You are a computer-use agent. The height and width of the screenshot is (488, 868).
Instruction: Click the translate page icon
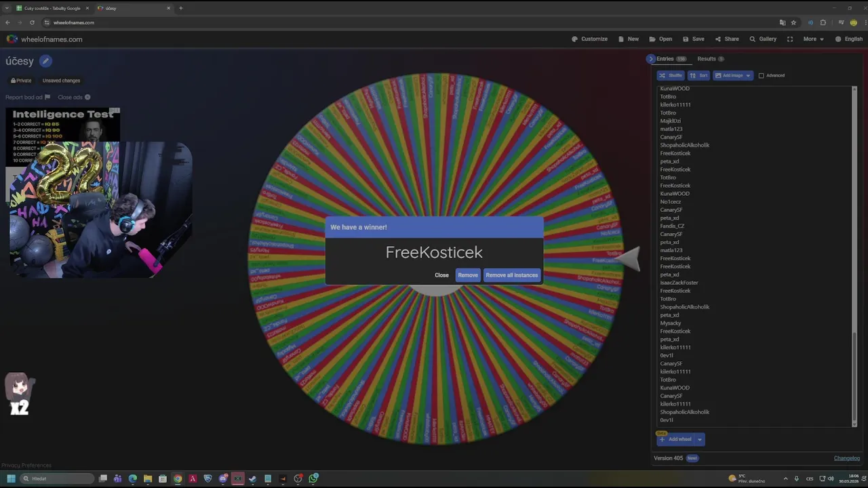pos(782,22)
